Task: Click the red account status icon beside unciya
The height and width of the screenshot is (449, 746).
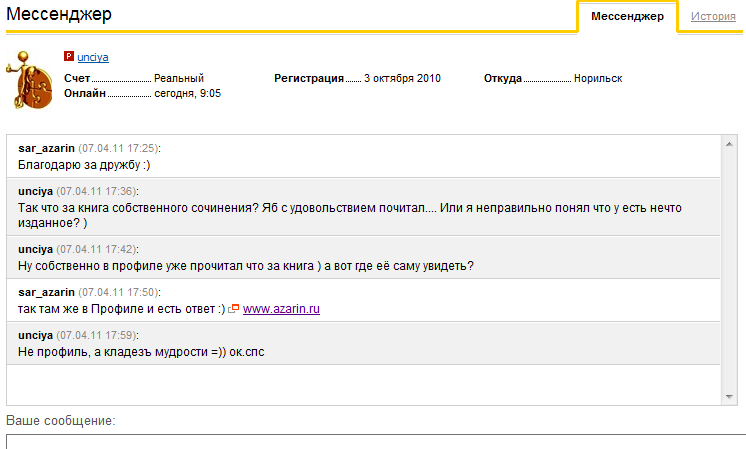Action: point(68,58)
